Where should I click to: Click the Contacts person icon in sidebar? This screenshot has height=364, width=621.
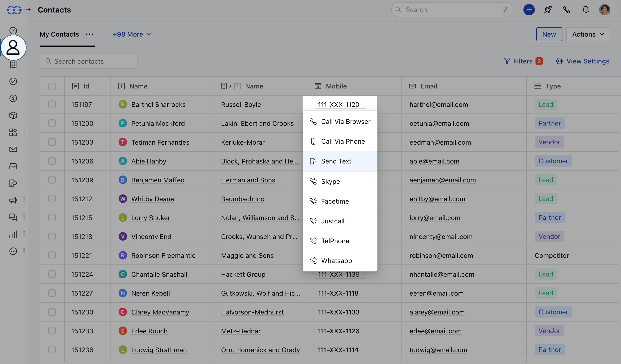coord(13,47)
